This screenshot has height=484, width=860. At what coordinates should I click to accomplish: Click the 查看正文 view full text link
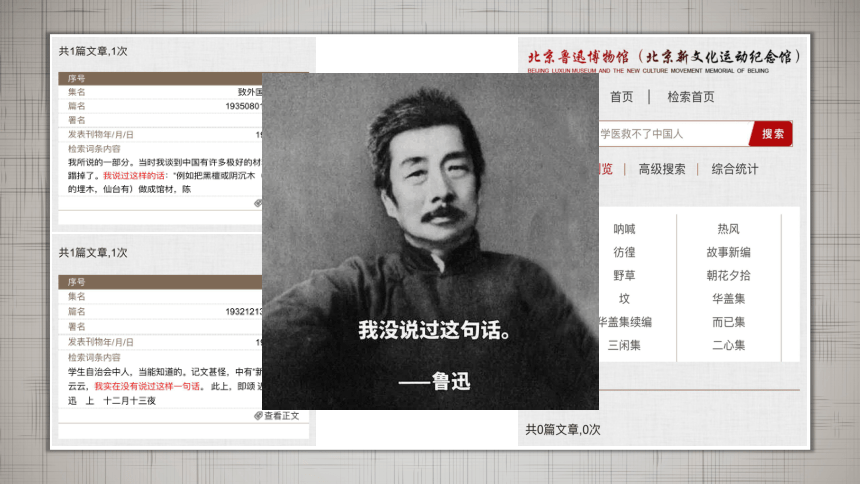281,416
